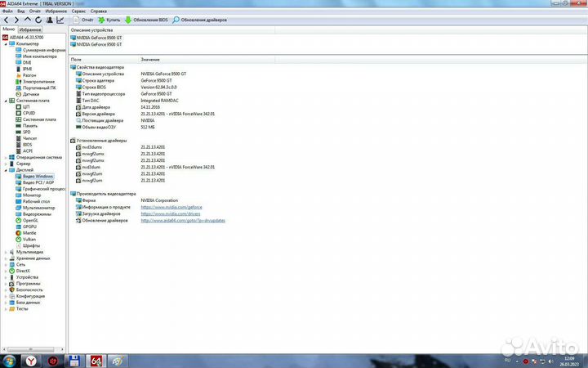Image resolution: width=588 pixels, height=368 pixels.
Task: Collapse the Дисплей tree node
Action: click(x=6, y=170)
